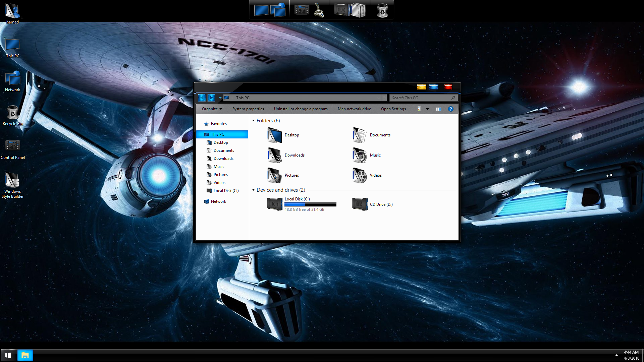
Task: Open Control Panel desktop icon
Action: 12,146
